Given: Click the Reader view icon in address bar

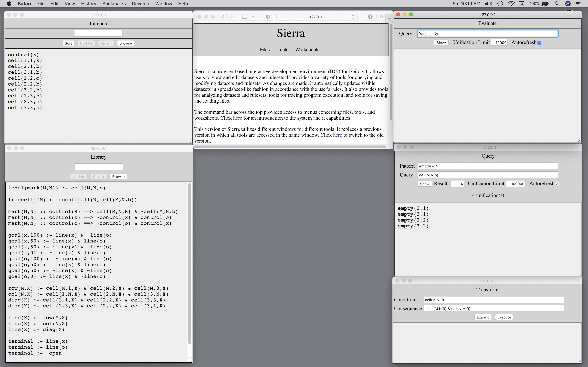Looking at the screenshot, I should click(x=281, y=17).
